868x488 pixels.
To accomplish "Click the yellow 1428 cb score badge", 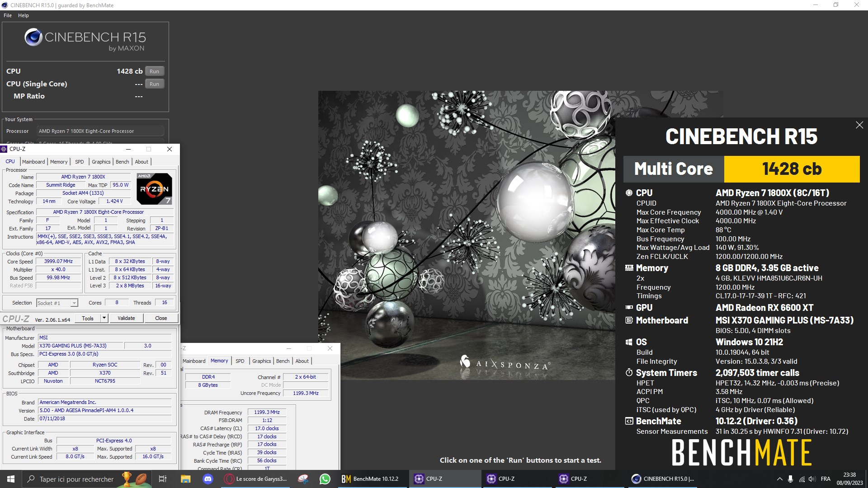I will click(792, 169).
